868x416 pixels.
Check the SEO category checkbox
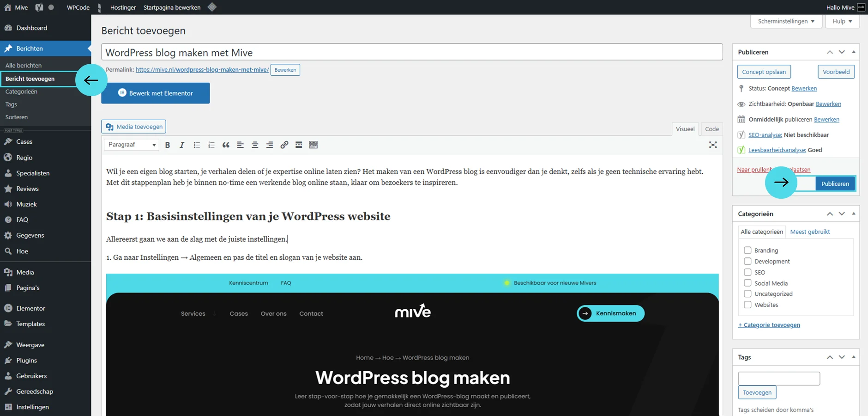(x=747, y=272)
